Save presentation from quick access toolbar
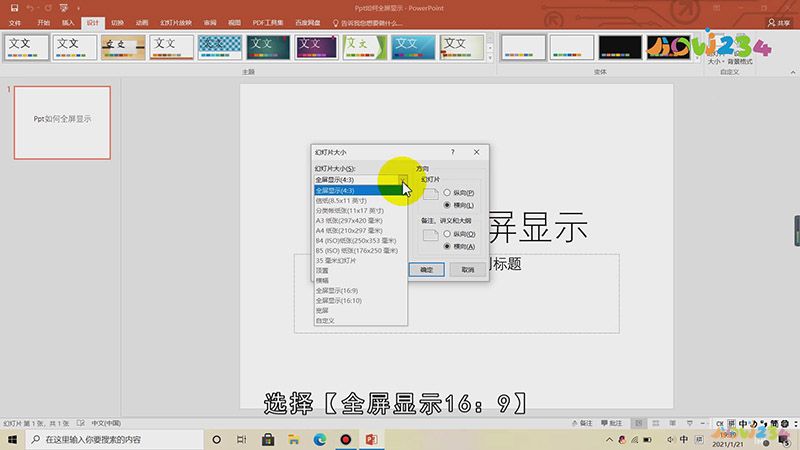 pyautogui.click(x=14, y=8)
